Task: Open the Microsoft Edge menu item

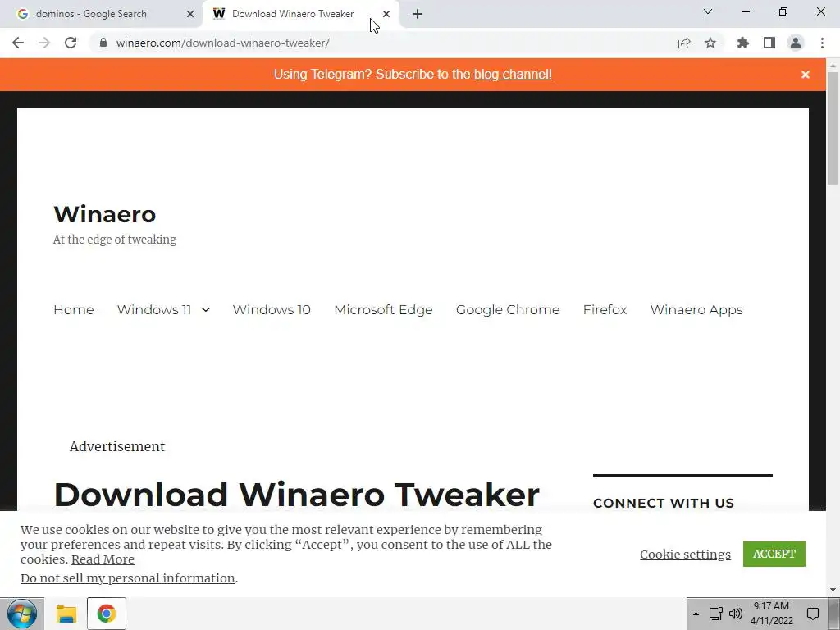Action: (x=384, y=309)
